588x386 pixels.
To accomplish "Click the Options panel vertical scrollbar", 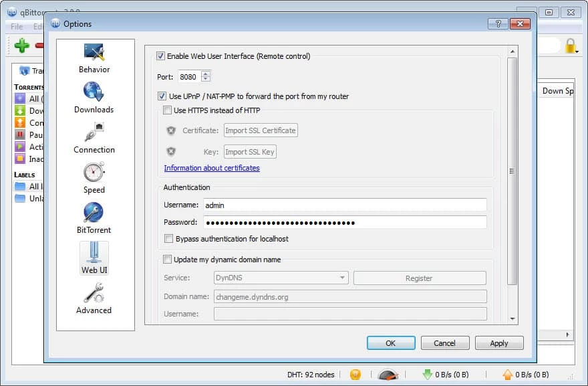I will pyautogui.click(x=512, y=171).
